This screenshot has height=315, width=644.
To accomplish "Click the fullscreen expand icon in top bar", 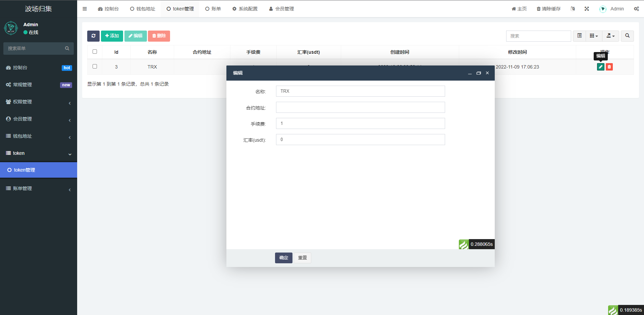I will (587, 9).
